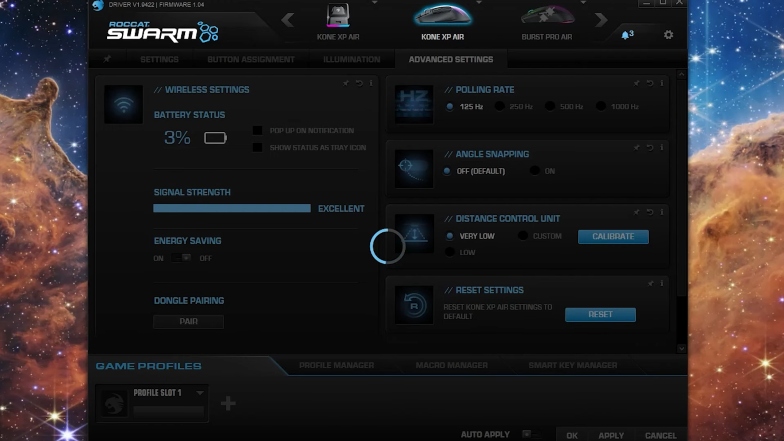784x441 pixels.
Task: Click the Cancel button
Action: tap(660, 436)
